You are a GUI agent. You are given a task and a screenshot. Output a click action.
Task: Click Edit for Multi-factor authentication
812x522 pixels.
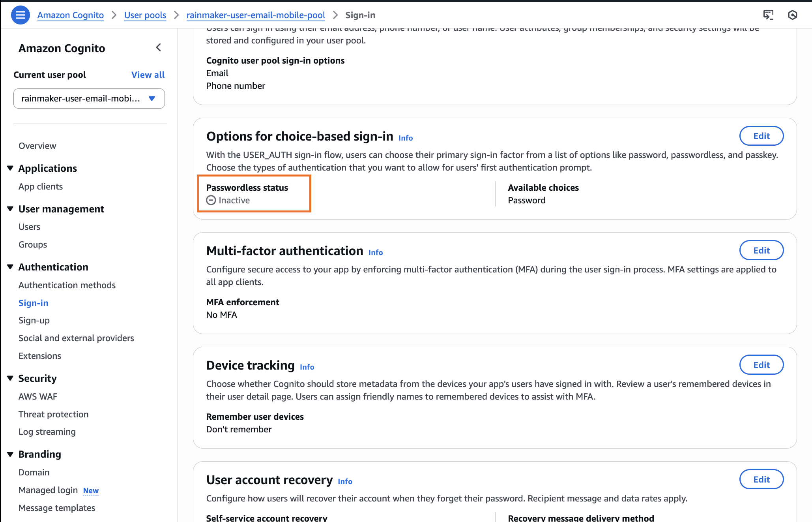pos(761,250)
